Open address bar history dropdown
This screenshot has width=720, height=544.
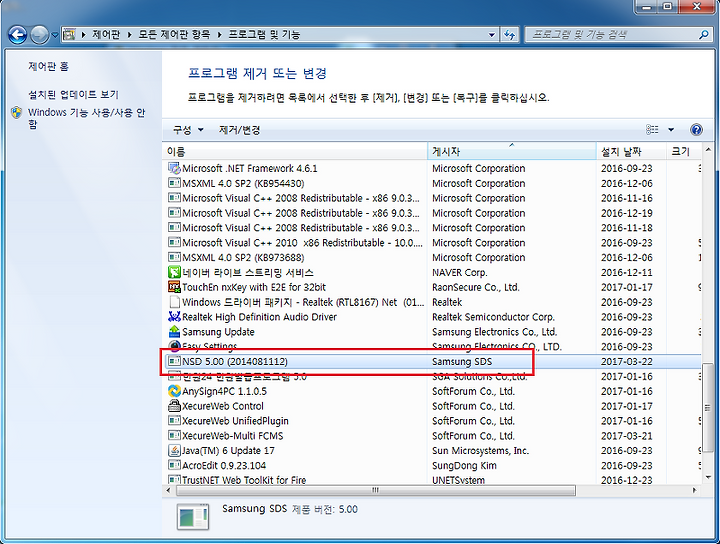[x=491, y=35]
